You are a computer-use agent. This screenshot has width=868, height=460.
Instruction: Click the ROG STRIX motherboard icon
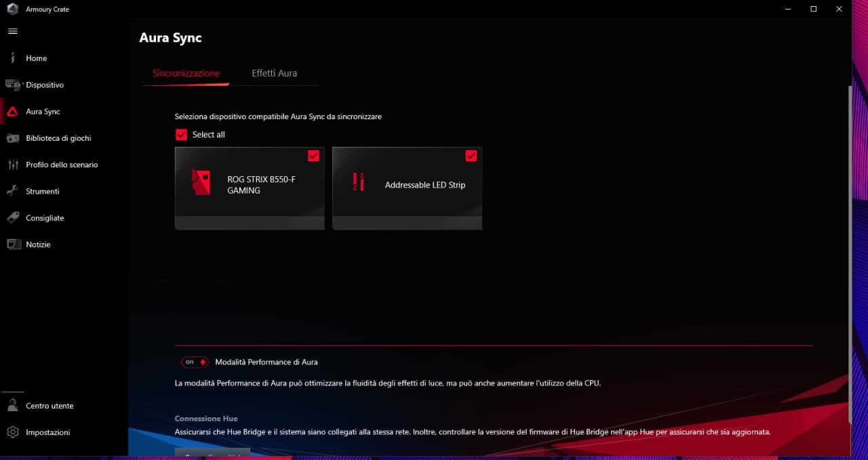[201, 182]
